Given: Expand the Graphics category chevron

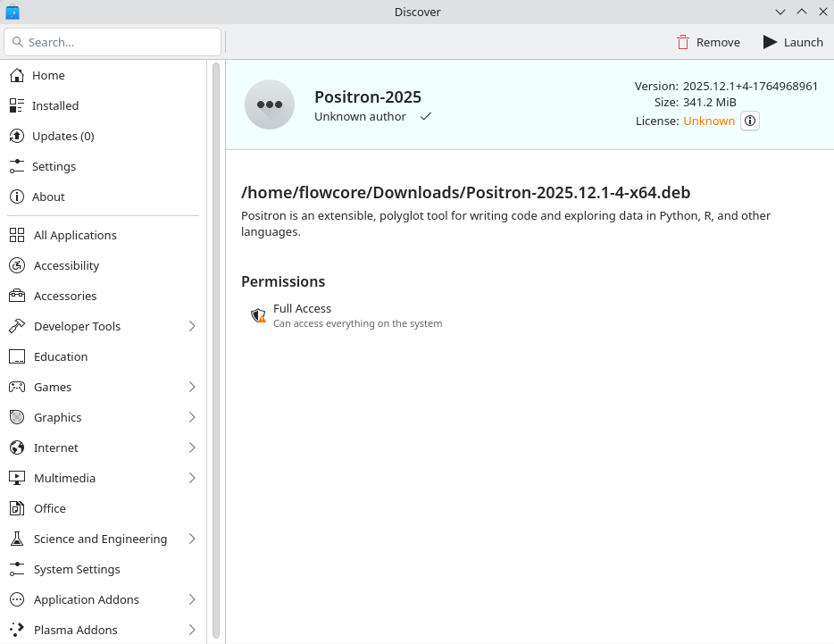Looking at the screenshot, I should click(192, 417).
